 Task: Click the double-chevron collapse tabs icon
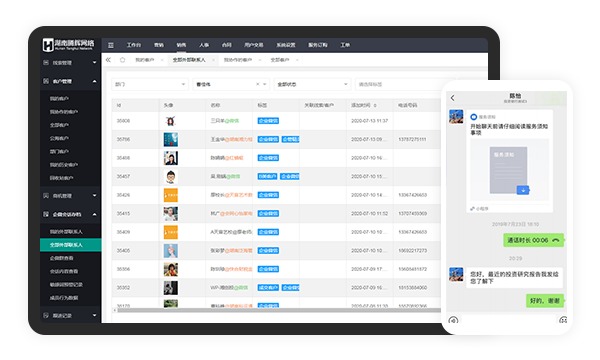pos(108,60)
